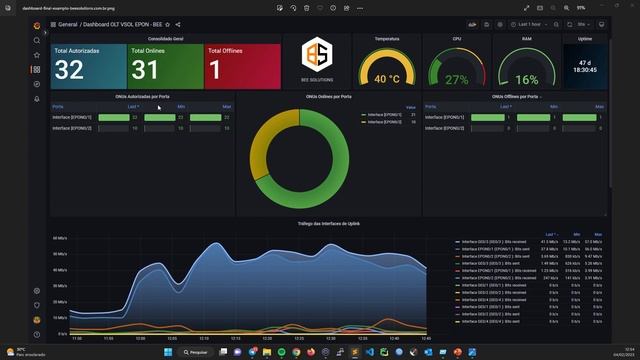Enter fullscreen in the image viewer
The width and height of the screenshot is (640, 360).
pyautogui.click(x=527, y=8)
